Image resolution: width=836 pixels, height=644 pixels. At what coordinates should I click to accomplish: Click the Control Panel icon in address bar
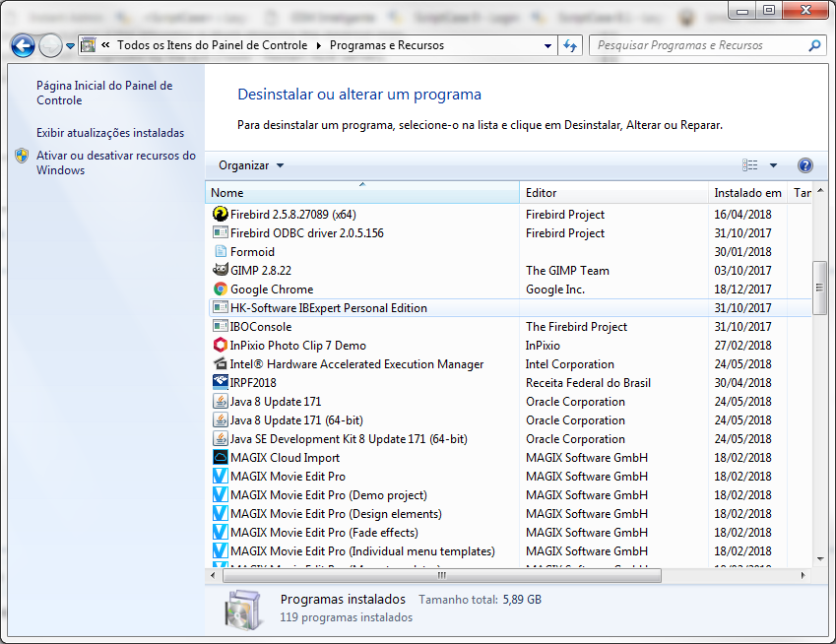coord(88,45)
